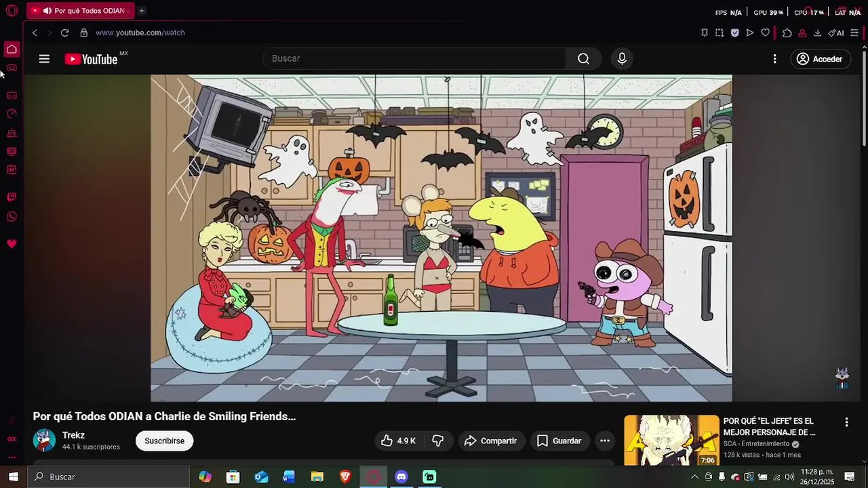Screen dimensions: 868x488
Task: Start voice search with microphone
Action: 622,59
